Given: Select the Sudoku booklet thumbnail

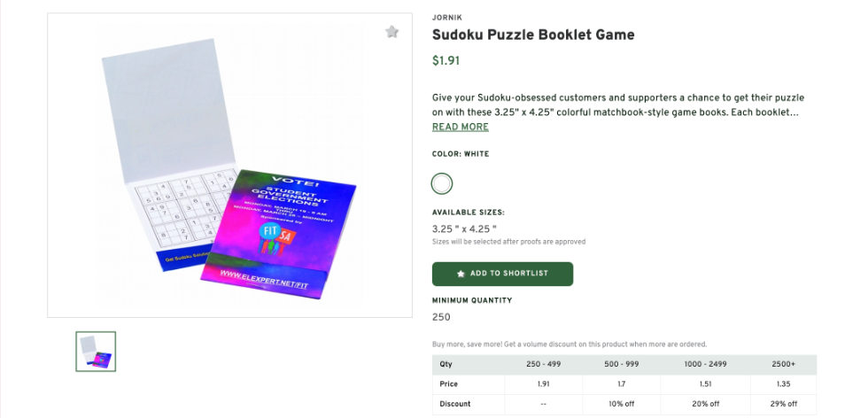Looking at the screenshot, I should click(x=96, y=352).
